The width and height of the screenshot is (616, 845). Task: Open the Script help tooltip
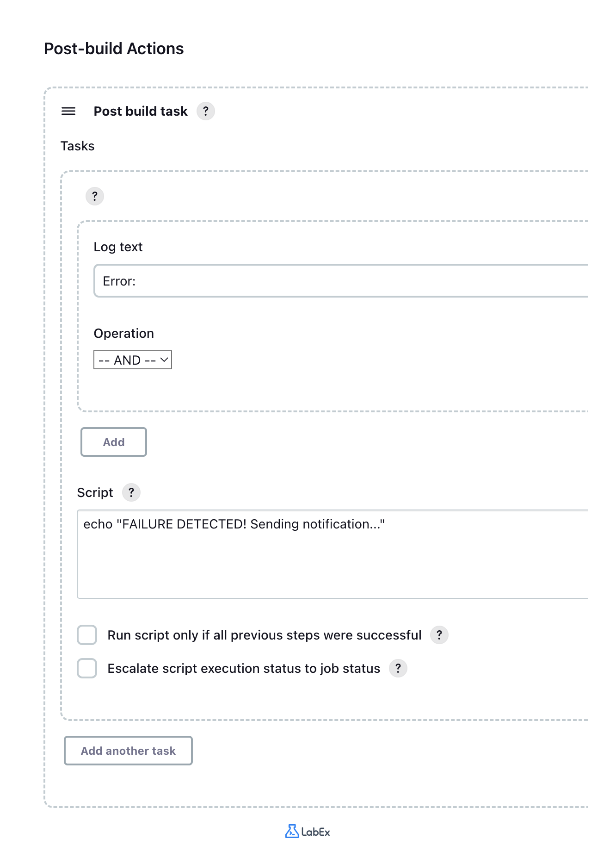click(131, 492)
